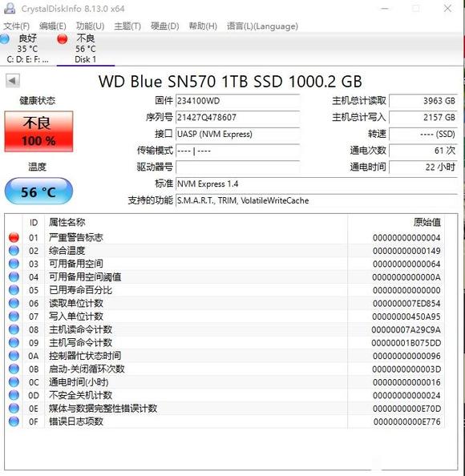465x476 pixels.
Task: Open the 功能(U) menu
Action: click(91, 26)
